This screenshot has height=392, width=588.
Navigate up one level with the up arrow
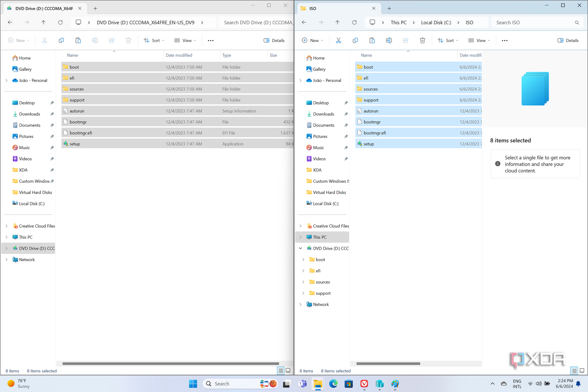(337, 22)
